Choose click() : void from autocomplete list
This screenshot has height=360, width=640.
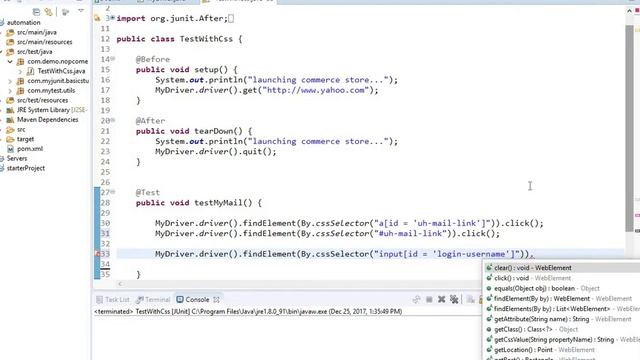coord(562,278)
